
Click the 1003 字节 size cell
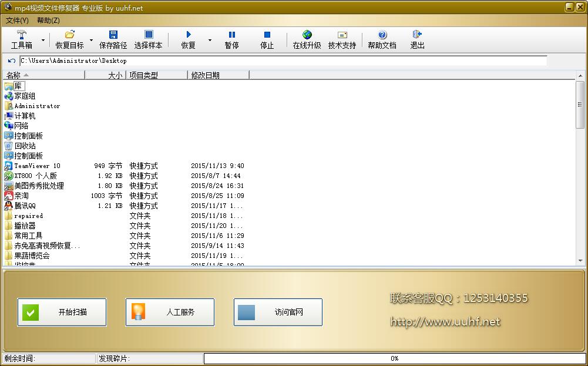[x=106, y=196]
